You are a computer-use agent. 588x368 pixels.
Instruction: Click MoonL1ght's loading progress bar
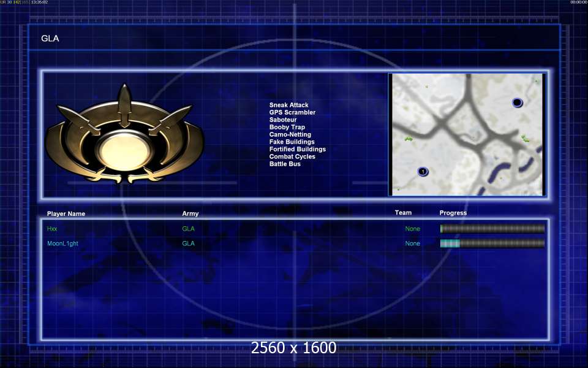[492, 243]
